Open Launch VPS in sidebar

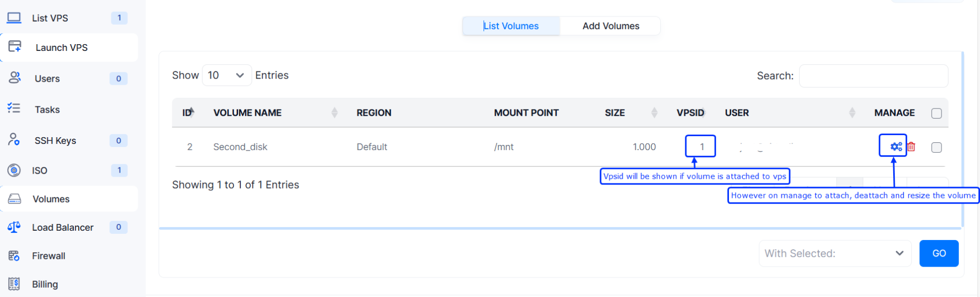coord(62,48)
